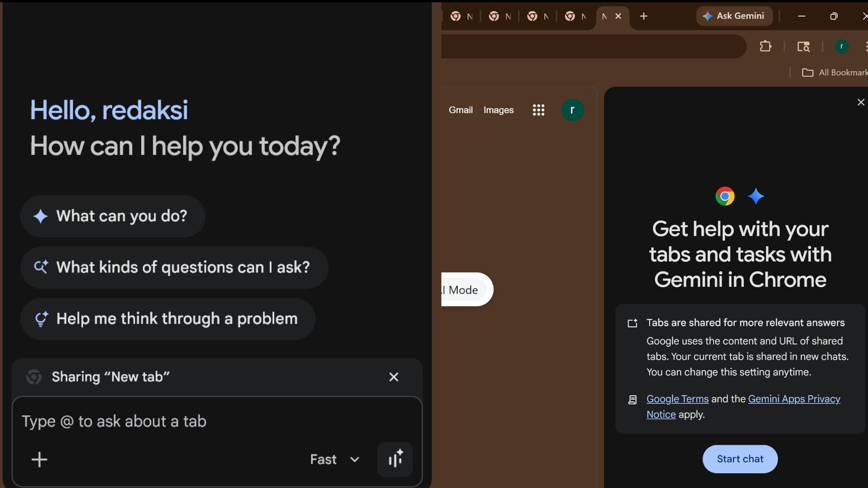The image size is (868, 488).
Task: Click the browser profile icon in toolbar
Action: (x=842, y=46)
